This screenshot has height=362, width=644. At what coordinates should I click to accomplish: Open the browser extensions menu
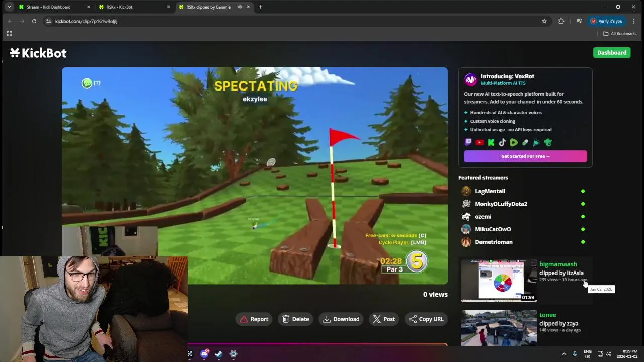pyautogui.click(x=561, y=21)
